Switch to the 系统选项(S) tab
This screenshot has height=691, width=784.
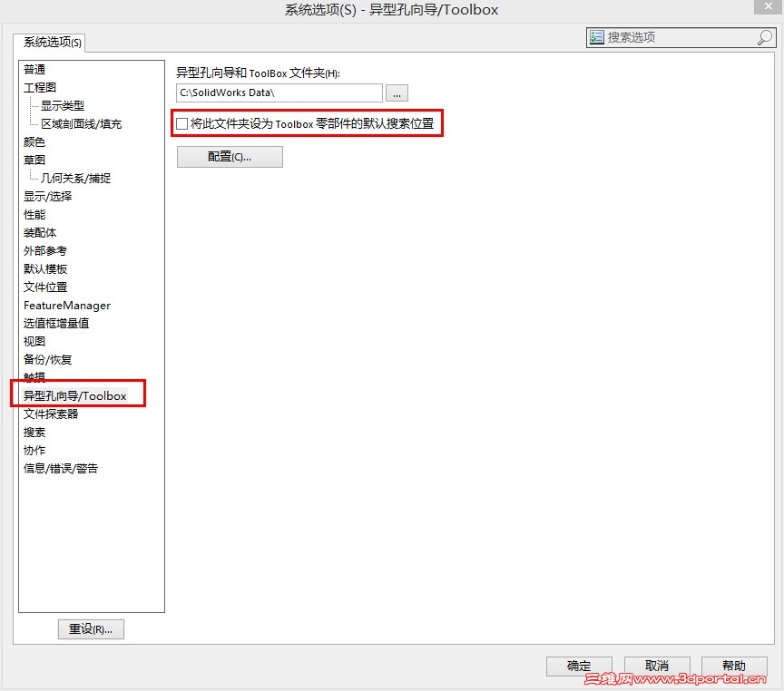[x=49, y=42]
